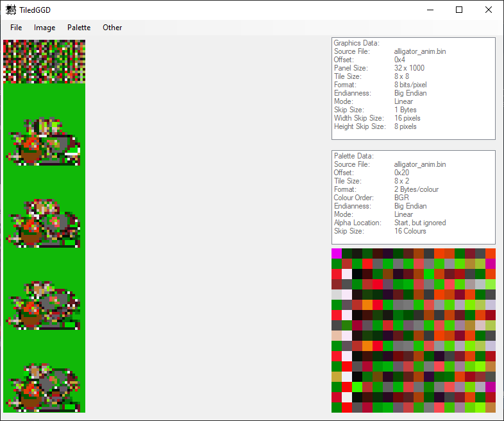Click the first alligator sprite frame
The width and height of the screenshot is (504, 421).
[x=43, y=142]
